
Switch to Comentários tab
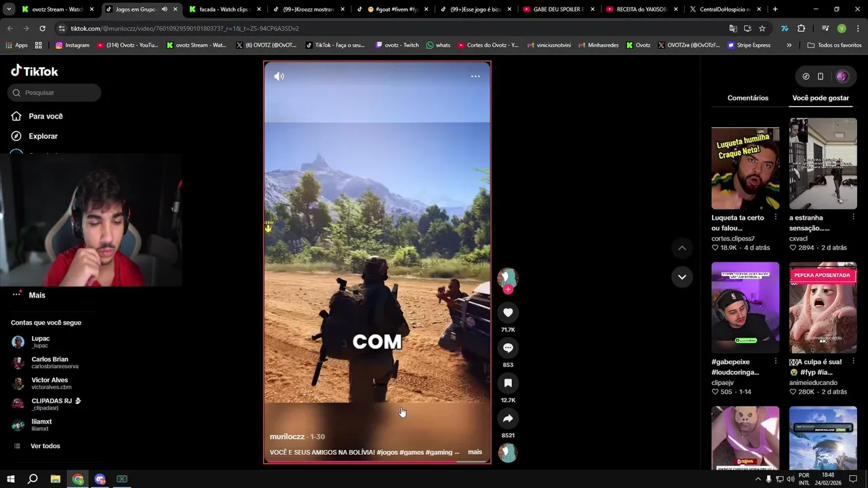748,98
